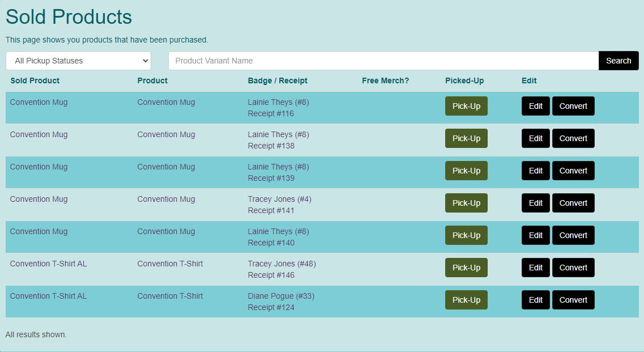Click 'Convention T-Shirt' product in Receipt #124 row
The width and height of the screenshot is (644, 352).
click(x=170, y=296)
